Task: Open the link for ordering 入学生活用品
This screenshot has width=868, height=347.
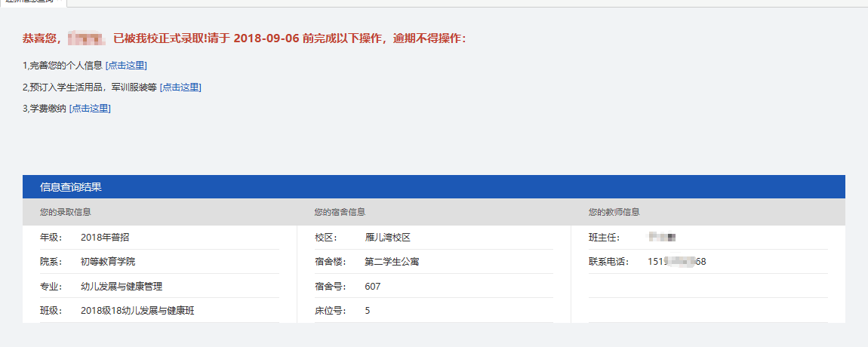Action: [180, 88]
